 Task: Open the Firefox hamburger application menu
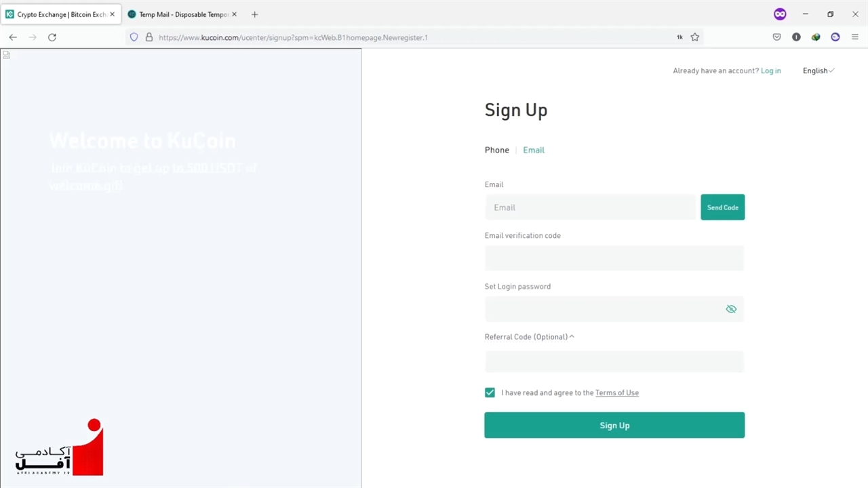(x=855, y=37)
